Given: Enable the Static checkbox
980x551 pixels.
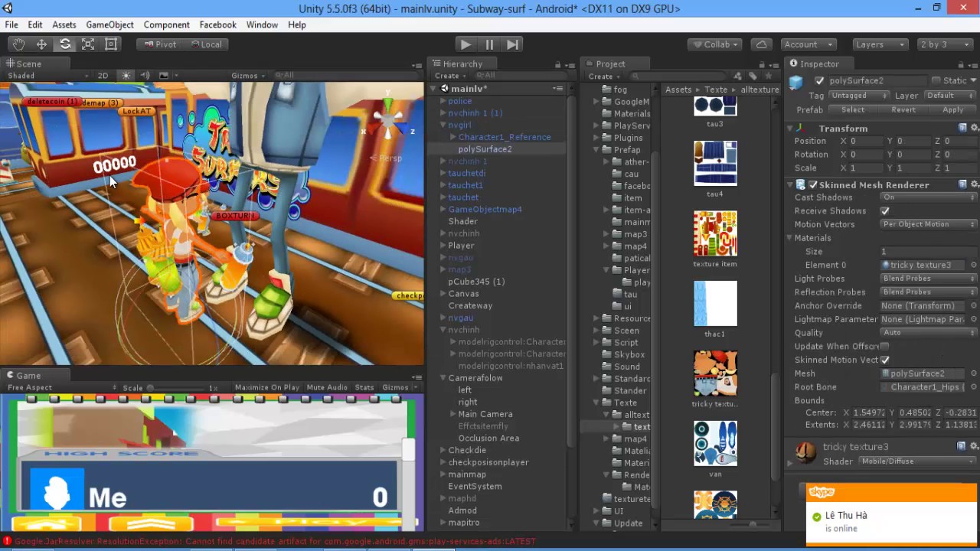Looking at the screenshot, I should click(x=936, y=80).
